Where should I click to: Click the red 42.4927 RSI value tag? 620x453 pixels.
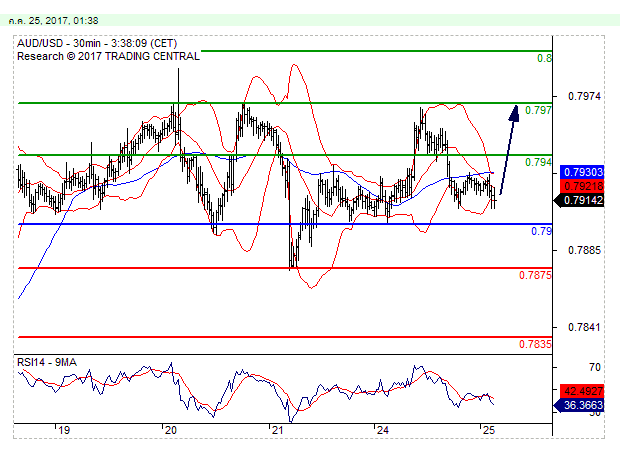click(x=582, y=391)
